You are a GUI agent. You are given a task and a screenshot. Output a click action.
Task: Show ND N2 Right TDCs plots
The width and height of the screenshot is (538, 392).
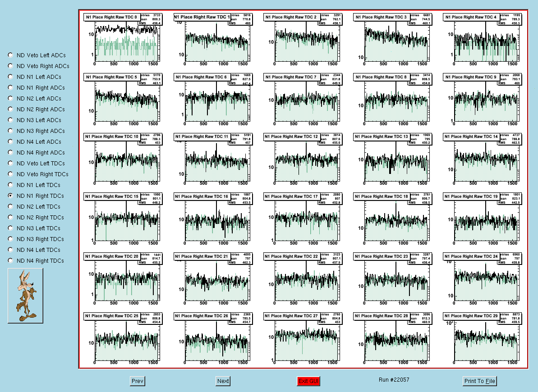(x=11, y=217)
